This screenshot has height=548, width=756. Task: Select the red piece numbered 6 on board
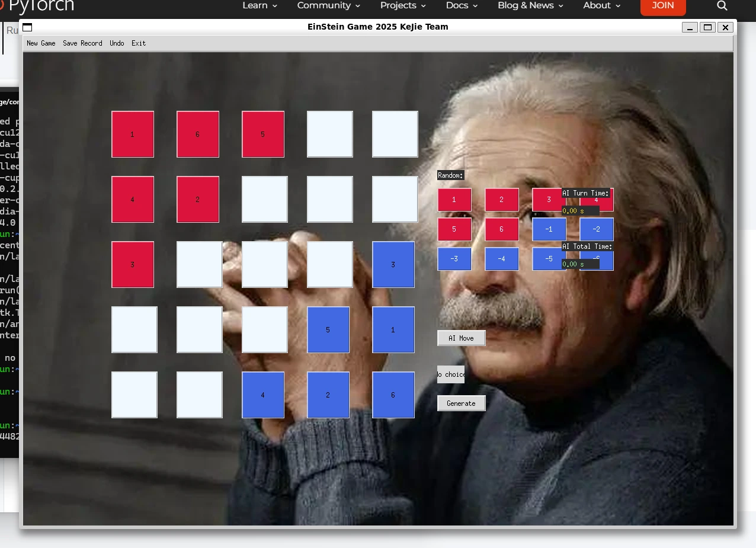click(198, 134)
